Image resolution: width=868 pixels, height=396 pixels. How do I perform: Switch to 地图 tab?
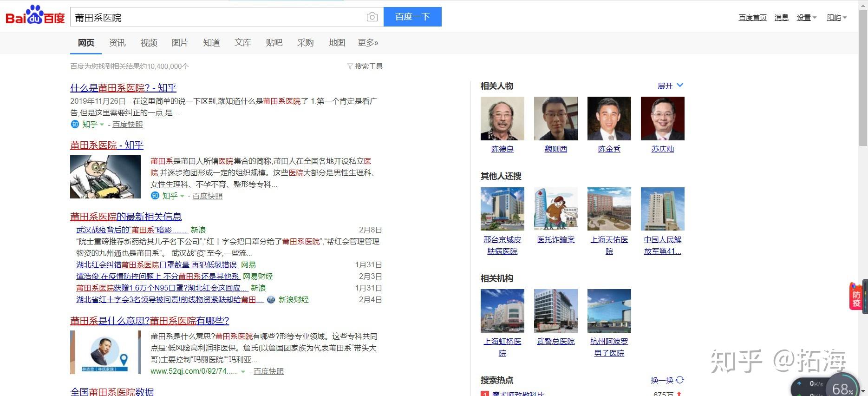click(x=337, y=43)
